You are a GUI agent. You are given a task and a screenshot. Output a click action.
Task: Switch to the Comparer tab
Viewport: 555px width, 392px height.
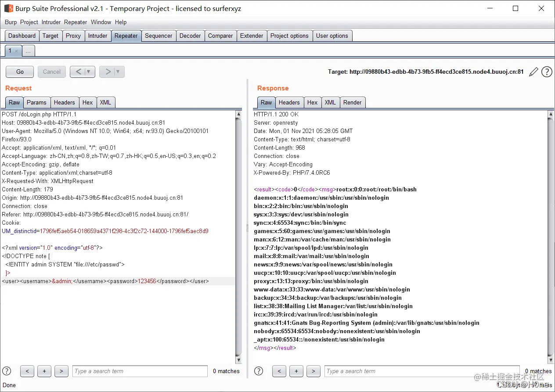[220, 36]
